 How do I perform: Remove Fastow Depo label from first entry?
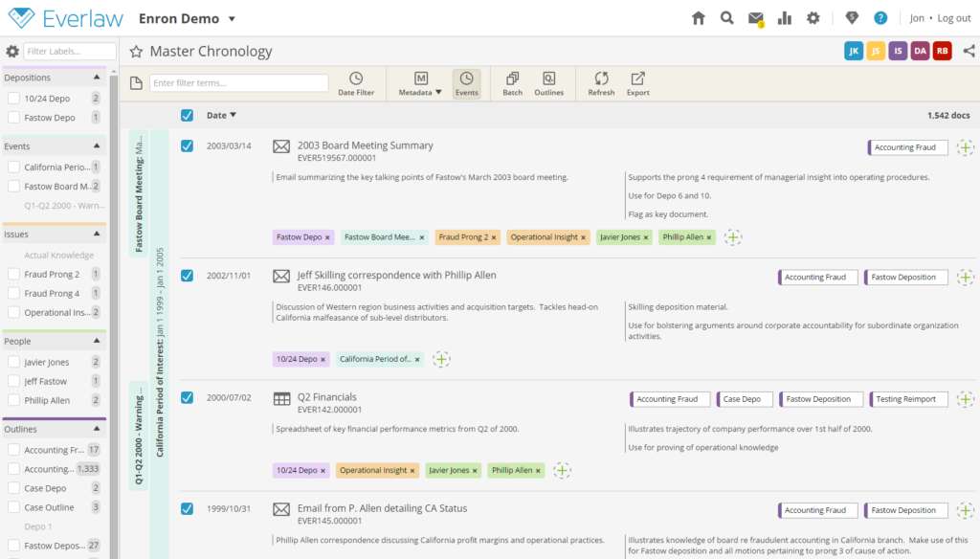coord(327,237)
